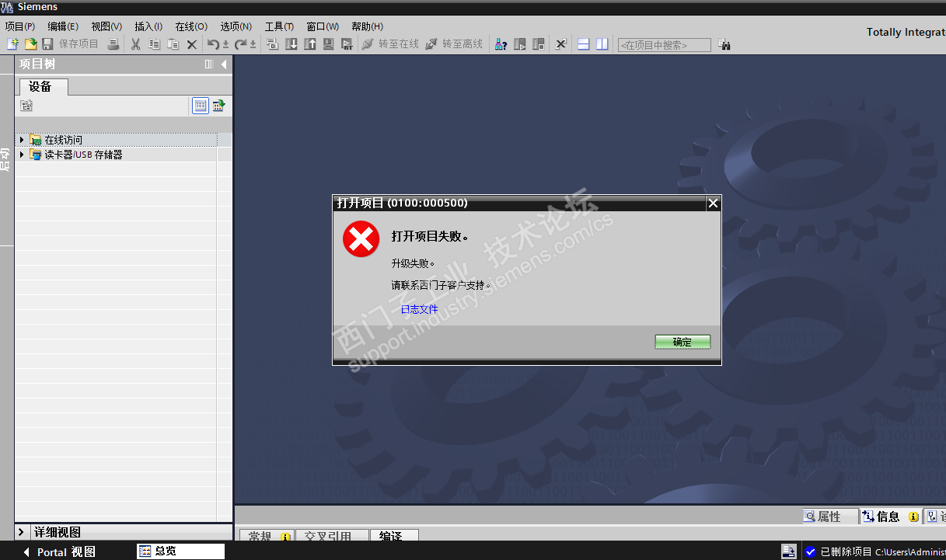Image resolution: width=946 pixels, height=560 pixels.
Task: Click the print icon in the toolbar
Action: (x=113, y=44)
